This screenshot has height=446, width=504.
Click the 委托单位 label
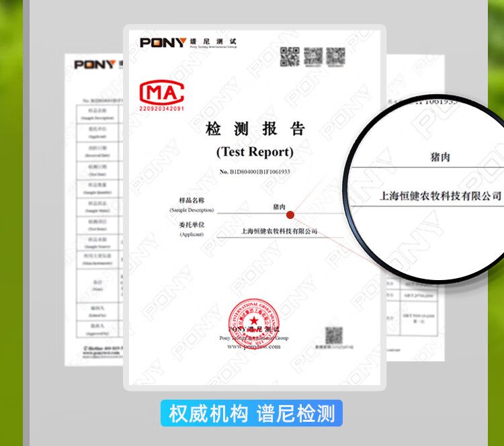(x=192, y=224)
